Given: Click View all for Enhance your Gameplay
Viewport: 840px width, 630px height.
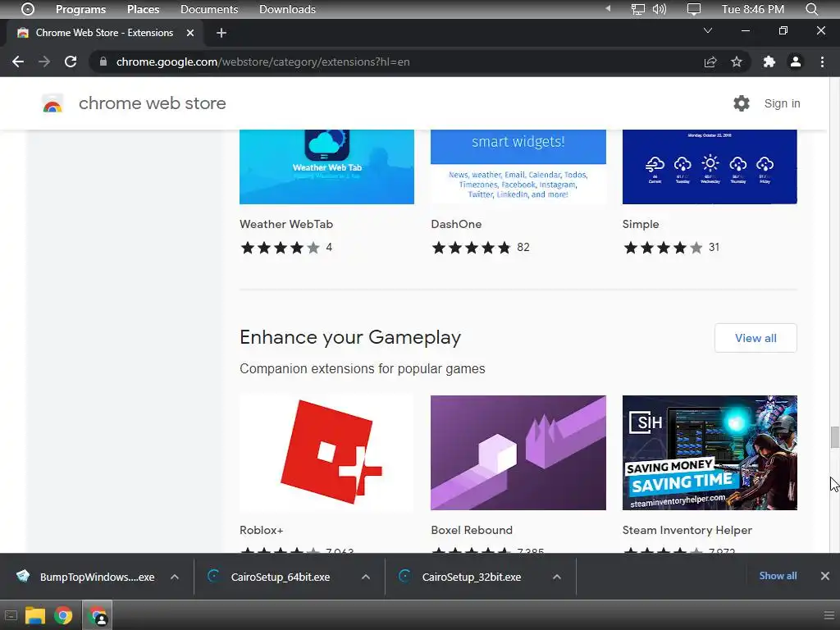Looking at the screenshot, I should point(756,338).
